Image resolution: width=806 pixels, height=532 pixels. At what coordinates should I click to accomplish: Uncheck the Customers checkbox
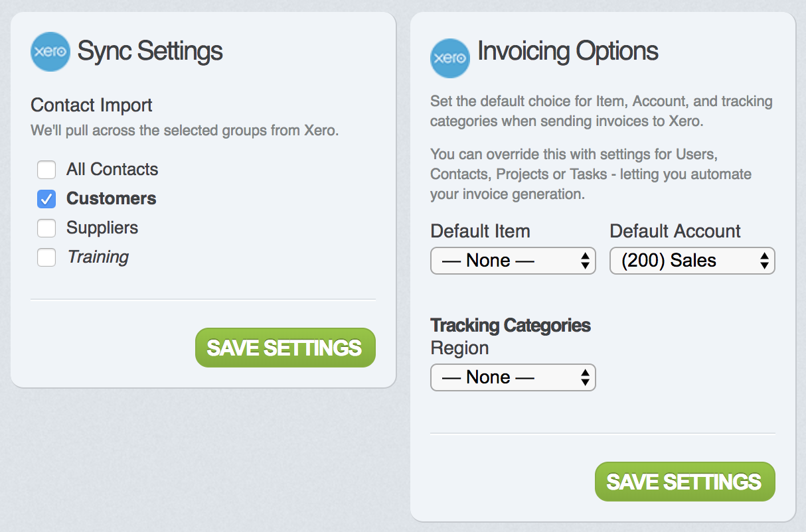tap(46, 199)
